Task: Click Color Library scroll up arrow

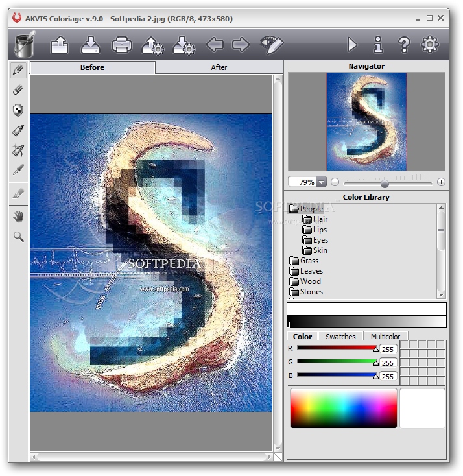Action: tap(441, 208)
